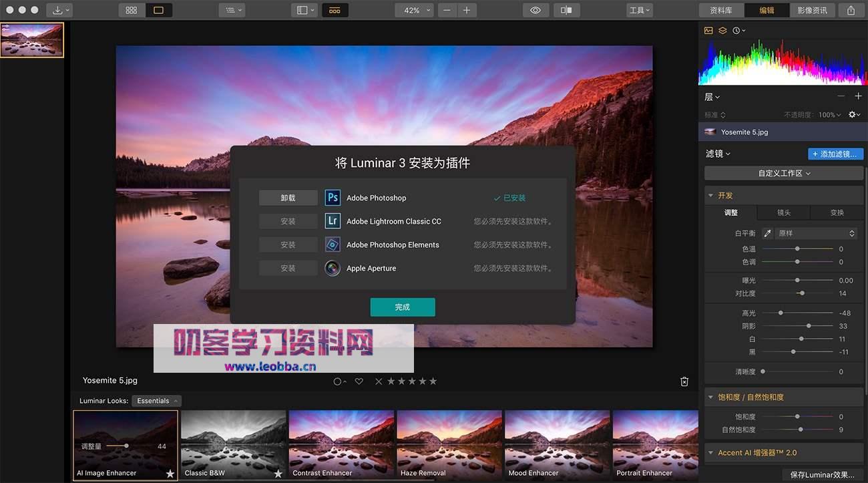Open the Essentials looks dropdown
The image size is (868, 483).
point(157,401)
